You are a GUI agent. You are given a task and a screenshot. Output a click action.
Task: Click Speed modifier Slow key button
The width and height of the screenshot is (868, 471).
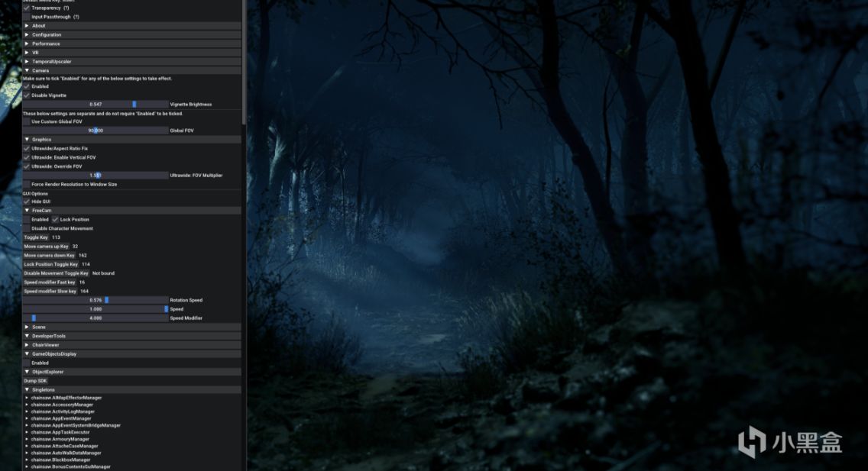50,292
